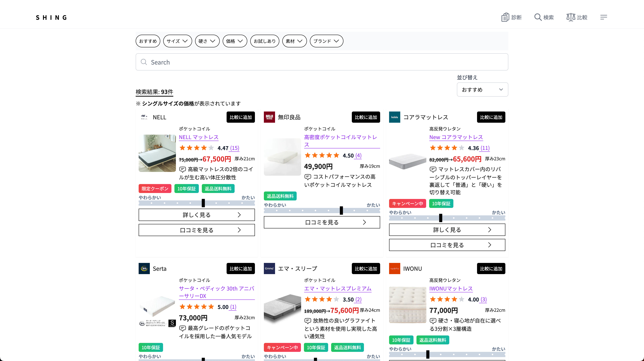
Task: Open the 並び替え sort dropdown
Action: [482, 90]
